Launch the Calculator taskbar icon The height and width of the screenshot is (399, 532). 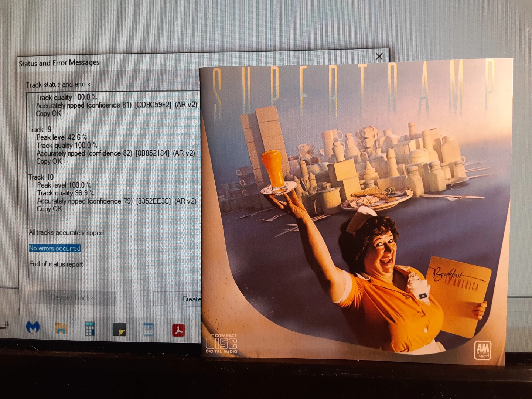(x=90, y=328)
